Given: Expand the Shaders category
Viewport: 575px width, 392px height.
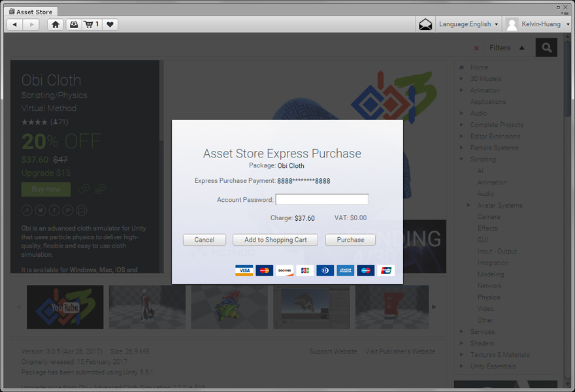Looking at the screenshot, I should (x=462, y=343).
